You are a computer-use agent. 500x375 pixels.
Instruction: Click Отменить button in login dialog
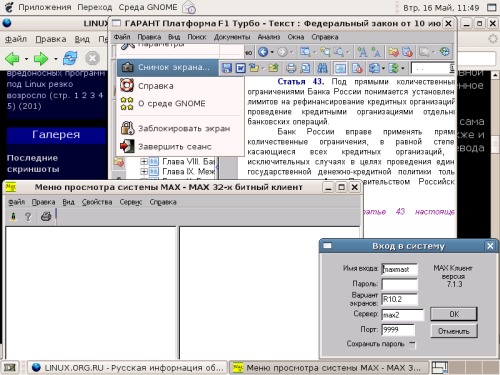454,331
